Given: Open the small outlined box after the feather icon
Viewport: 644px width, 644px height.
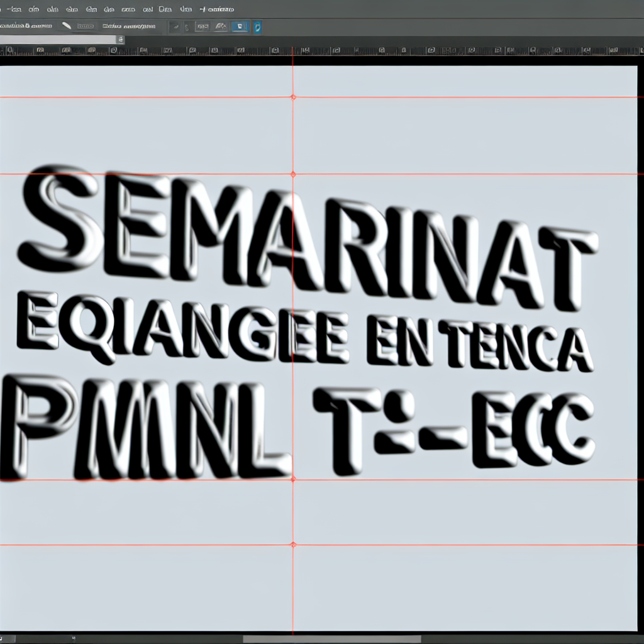Looking at the screenshot, I should [86, 26].
